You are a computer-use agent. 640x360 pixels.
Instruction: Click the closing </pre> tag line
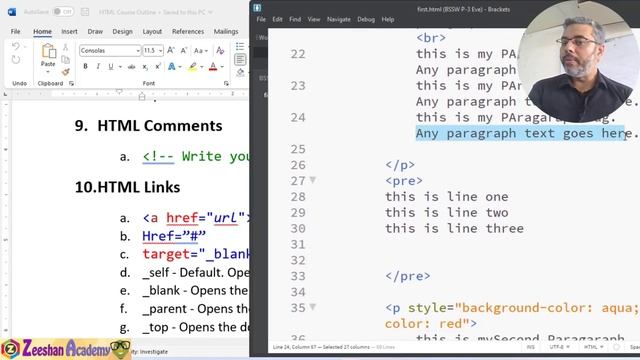[x=408, y=276]
